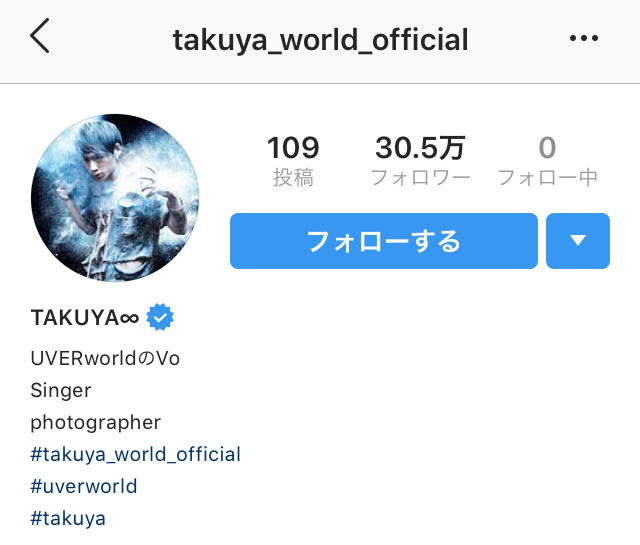The height and width of the screenshot is (545, 640).
Task: Tap the Singer bio line
Action: coord(61,391)
